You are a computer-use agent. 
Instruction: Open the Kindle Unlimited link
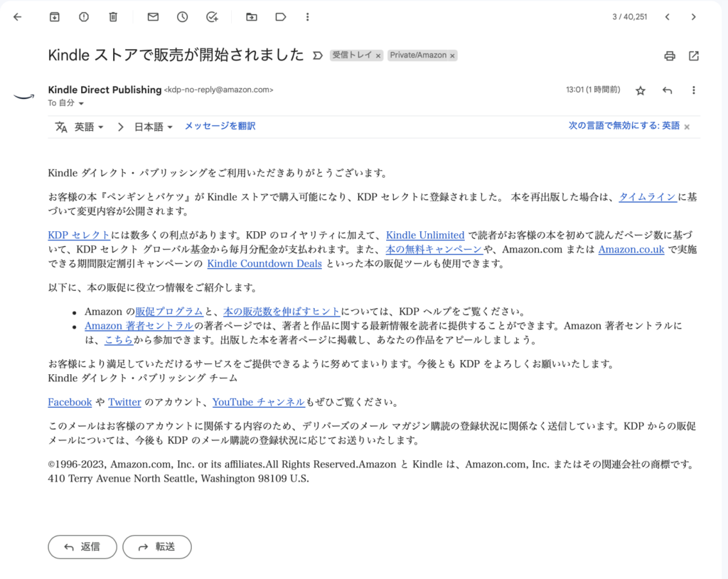coord(424,235)
